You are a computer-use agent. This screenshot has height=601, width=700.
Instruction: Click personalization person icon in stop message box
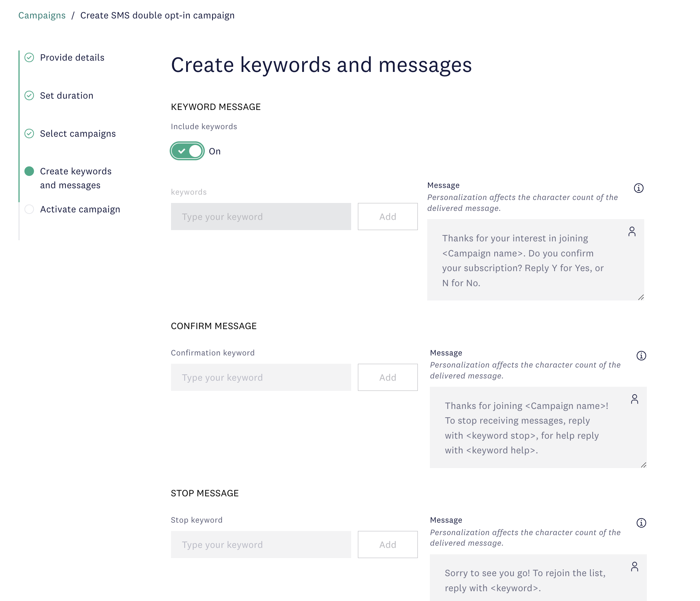pos(634,567)
